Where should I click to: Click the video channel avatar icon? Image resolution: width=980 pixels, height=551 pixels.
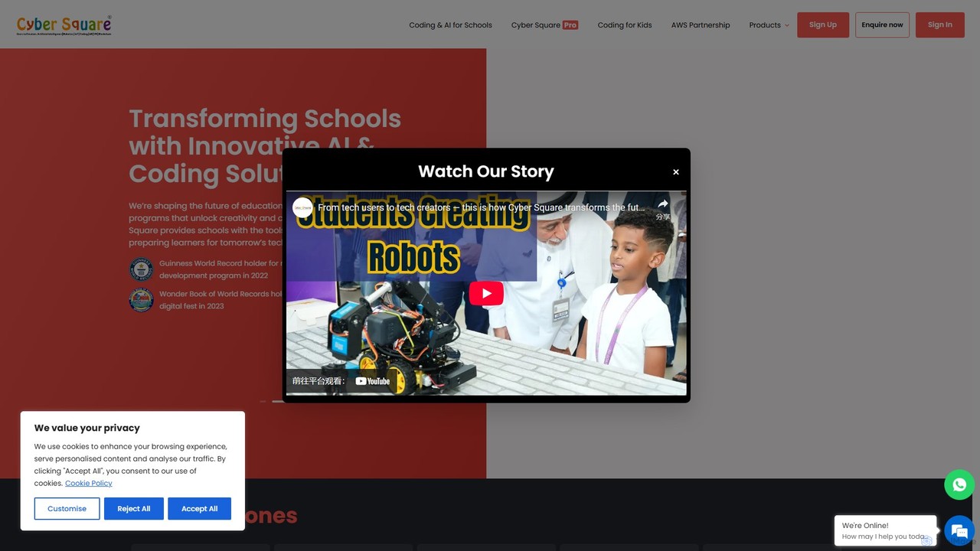click(302, 207)
